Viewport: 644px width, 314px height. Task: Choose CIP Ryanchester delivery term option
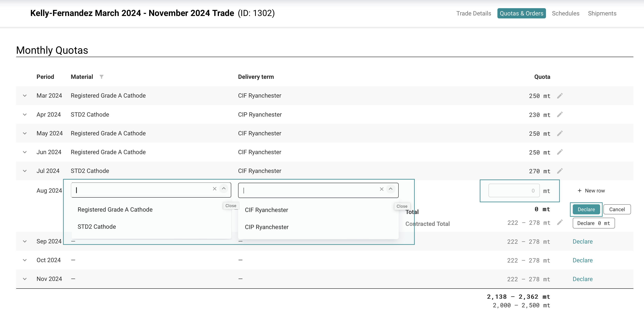267,227
